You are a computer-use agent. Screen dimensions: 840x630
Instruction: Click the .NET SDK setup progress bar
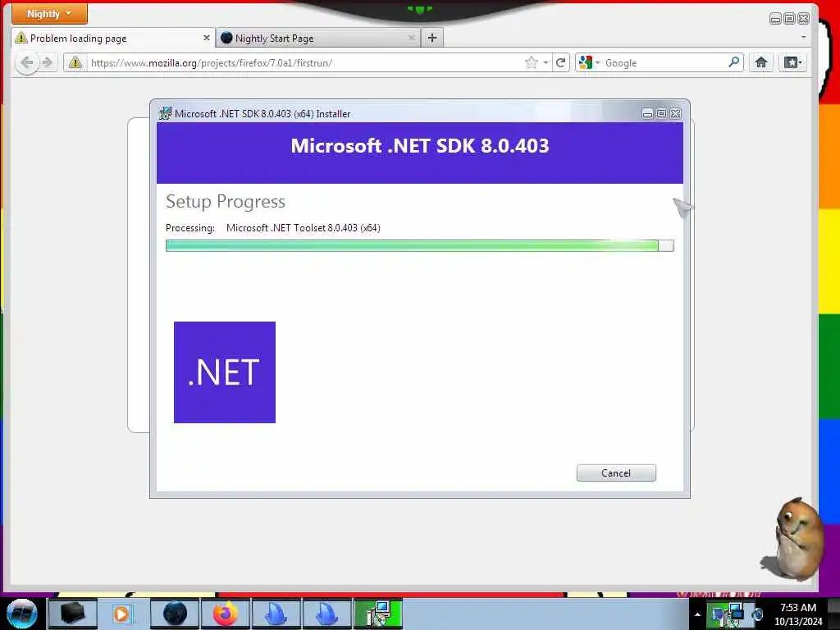point(419,245)
